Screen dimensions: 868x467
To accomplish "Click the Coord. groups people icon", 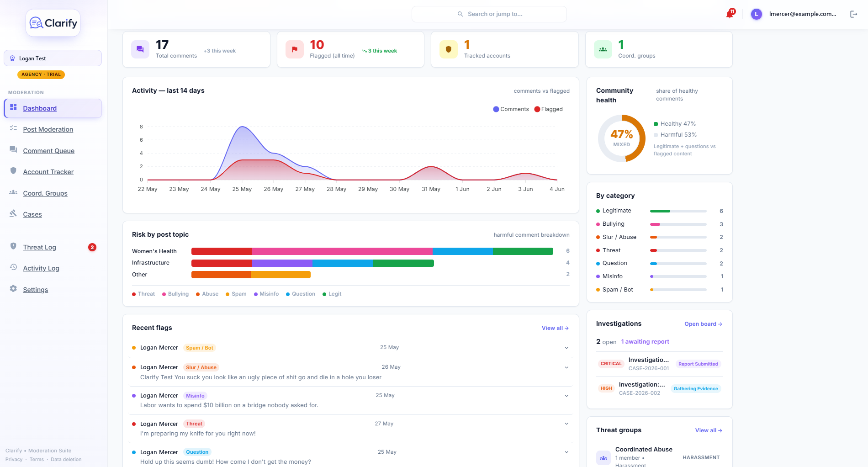I will click(603, 49).
